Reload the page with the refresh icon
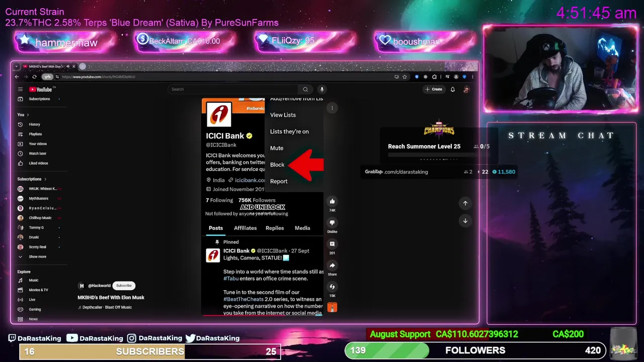The height and width of the screenshot is (362, 644). 34,77
